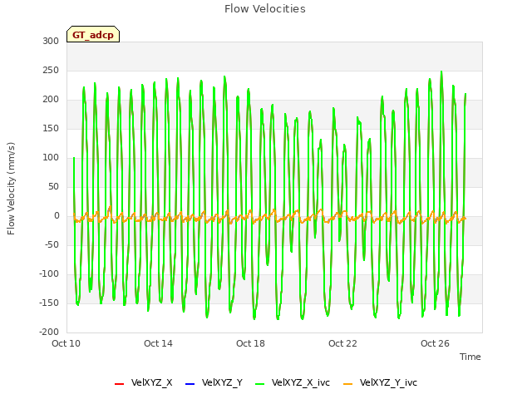Screen dimensions: 532x399
Task: Click the Oct 26 x-axis tick label
Action: coord(435,343)
